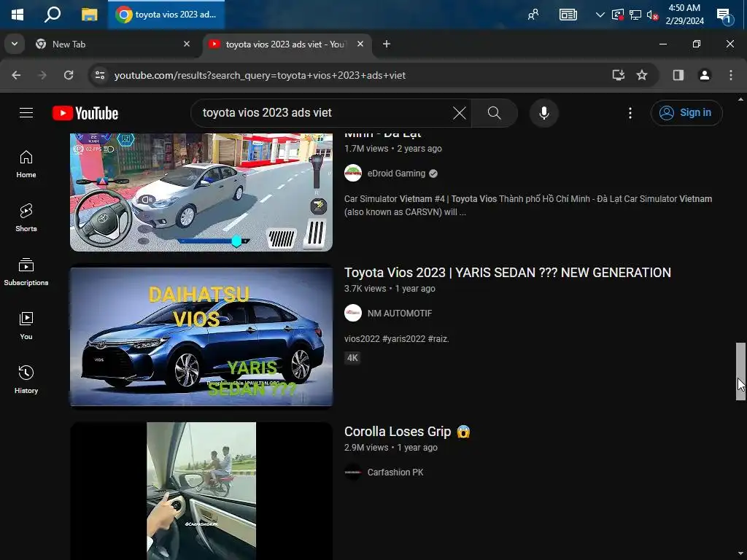The image size is (747, 560).
Task: Clear the search query with the X icon
Action: (x=460, y=113)
